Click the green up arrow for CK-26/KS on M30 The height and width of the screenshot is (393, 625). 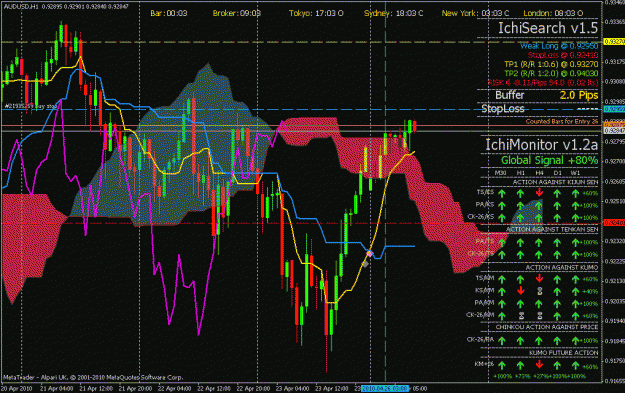point(502,218)
